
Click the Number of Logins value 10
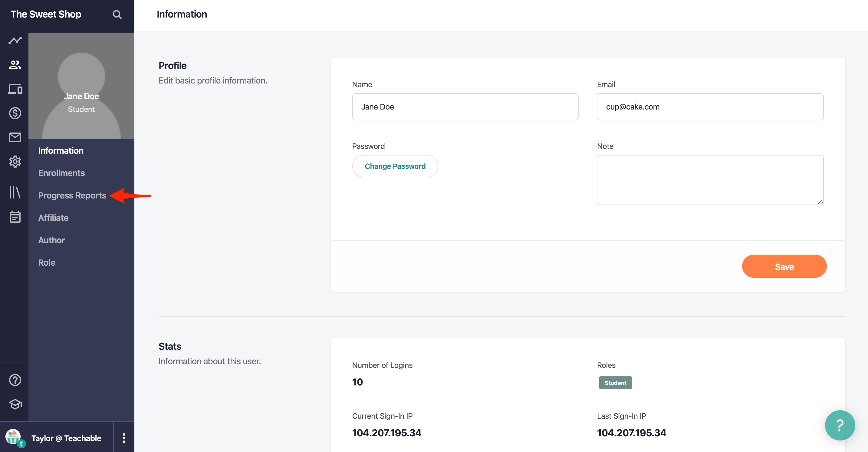357,382
